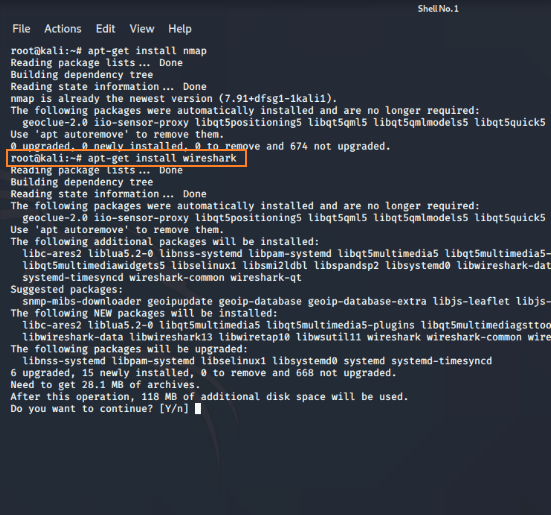This screenshot has width=551, height=515.
Task: Click the systemd-timesyncd name in upgraded list
Action: (442, 361)
